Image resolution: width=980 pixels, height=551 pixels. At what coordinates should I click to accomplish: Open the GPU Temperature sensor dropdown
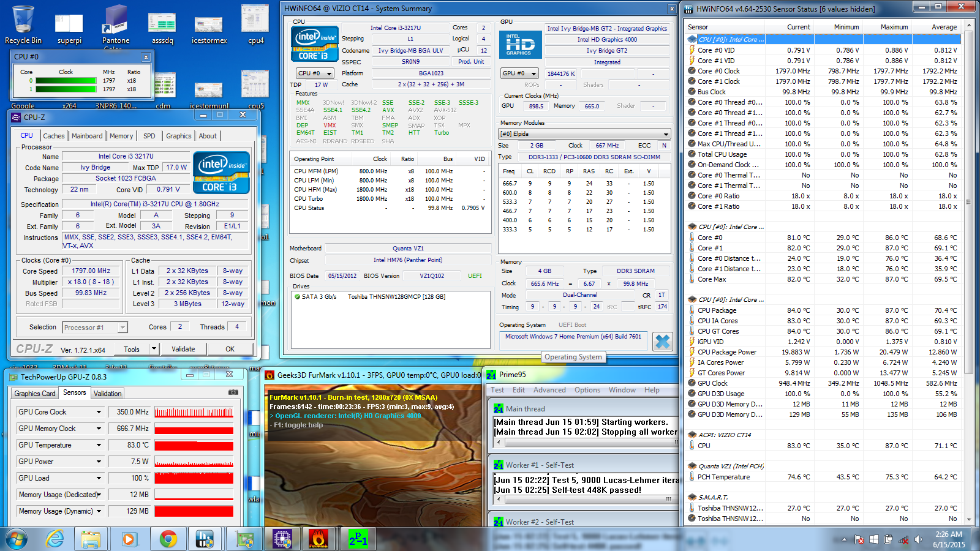click(x=99, y=445)
